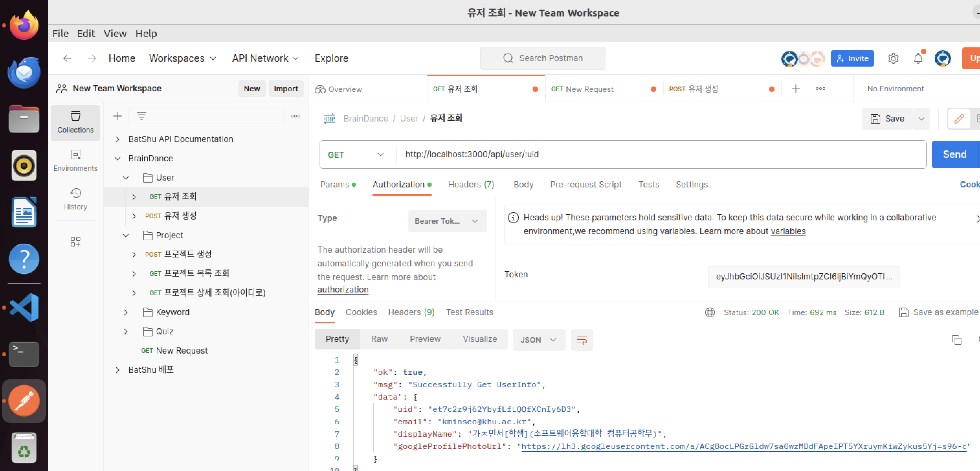This screenshot has height=471, width=980.
Task: Toggle line wrap icon in response
Action: click(x=582, y=340)
